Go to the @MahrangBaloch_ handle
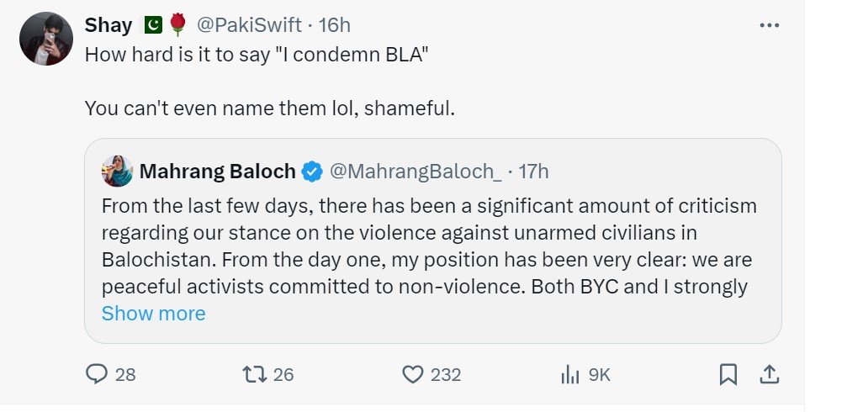868x412 pixels. (415, 172)
